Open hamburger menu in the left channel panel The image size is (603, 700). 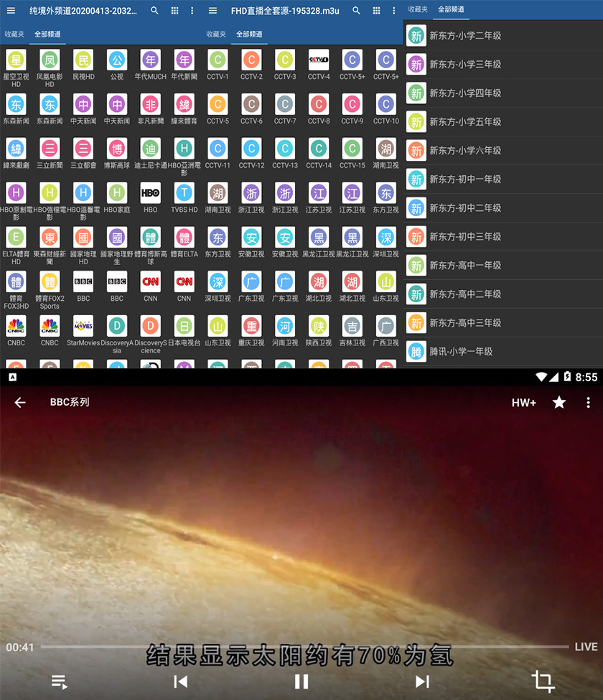pos(11,11)
